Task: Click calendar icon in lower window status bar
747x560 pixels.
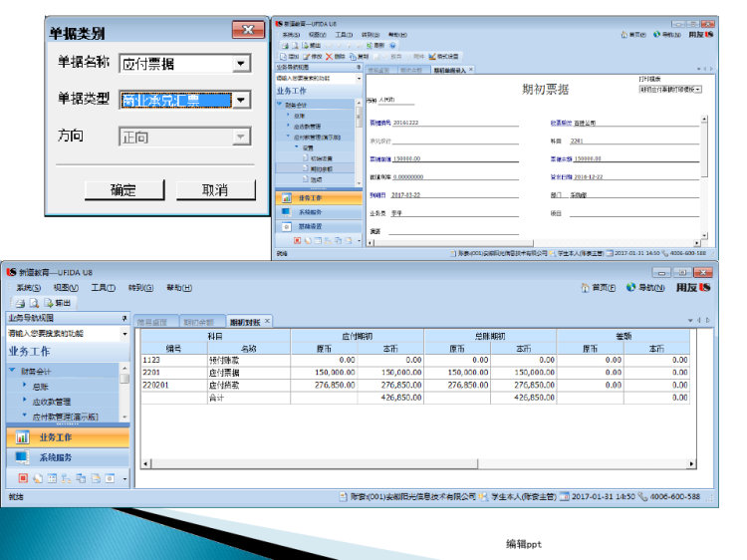Action: (564, 496)
